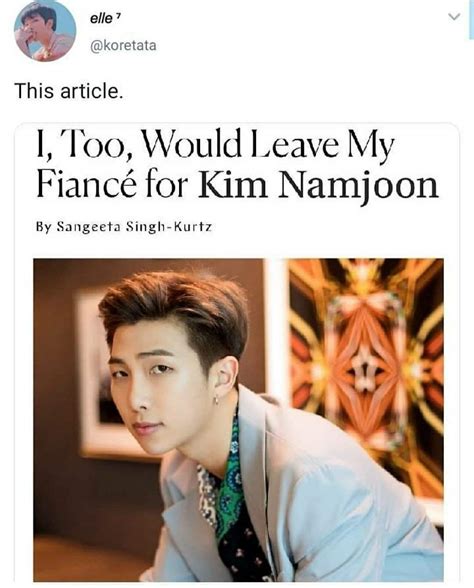474x588 pixels.
Task: Click the small hoop earring in the photo
Action: 217,400
